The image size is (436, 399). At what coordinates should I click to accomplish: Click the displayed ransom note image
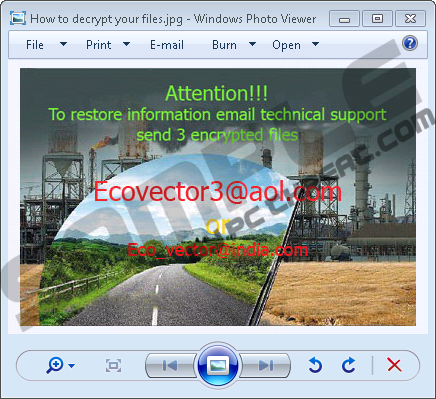pos(218,197)
